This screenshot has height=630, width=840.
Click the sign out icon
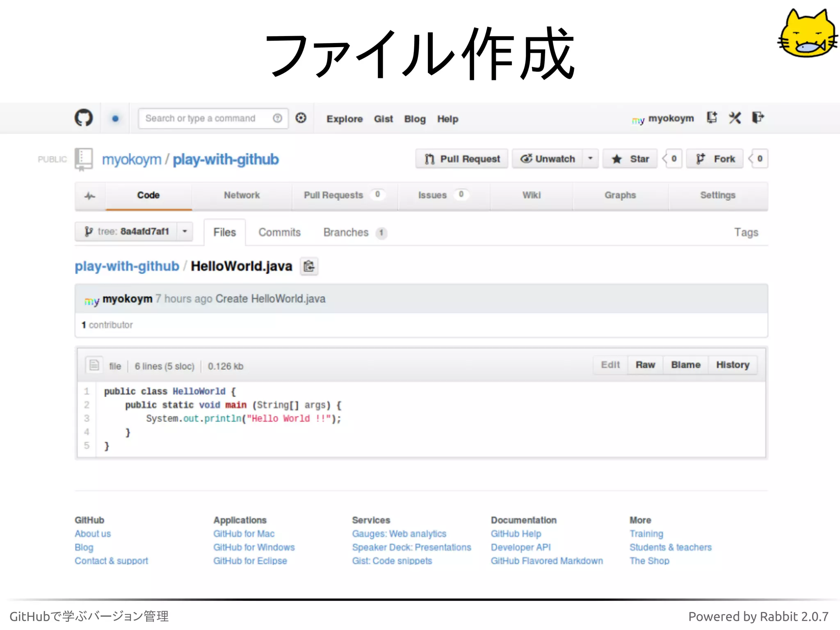point(758,118)
